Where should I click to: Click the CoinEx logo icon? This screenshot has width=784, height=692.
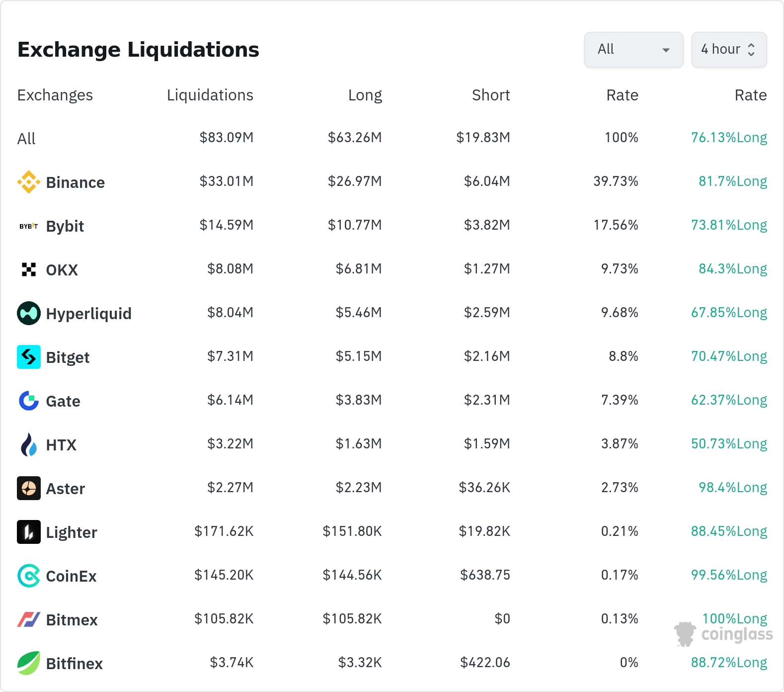pos(29,576)
